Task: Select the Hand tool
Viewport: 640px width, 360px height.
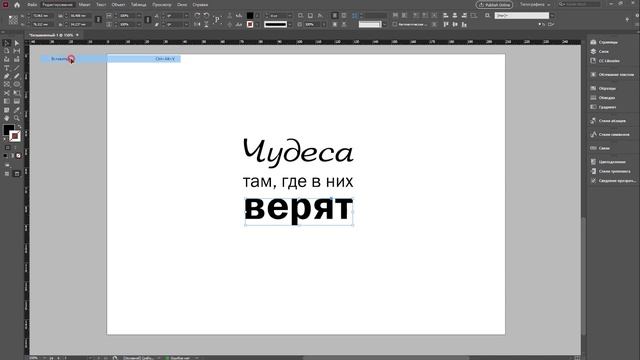Action: tap(7, 118)
